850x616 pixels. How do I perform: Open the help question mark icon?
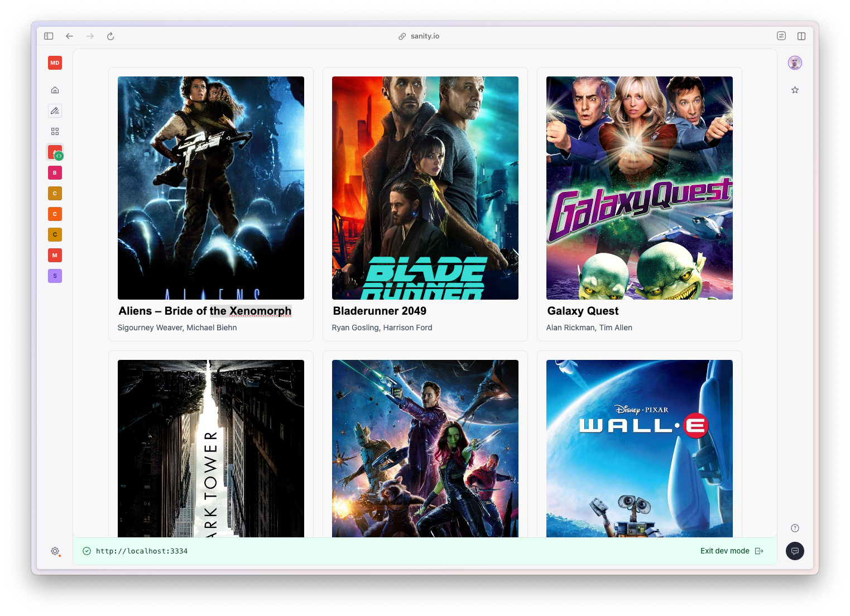(x=795, y=528)
